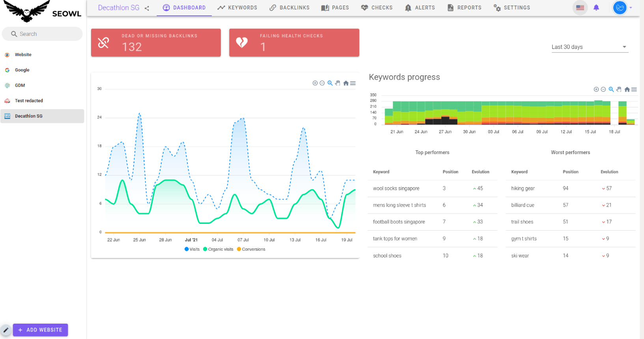Image resolution: width=644 pixels, height=339 pixels.
Task: Click the Keywords progress heading
Action: coord(404,77)
